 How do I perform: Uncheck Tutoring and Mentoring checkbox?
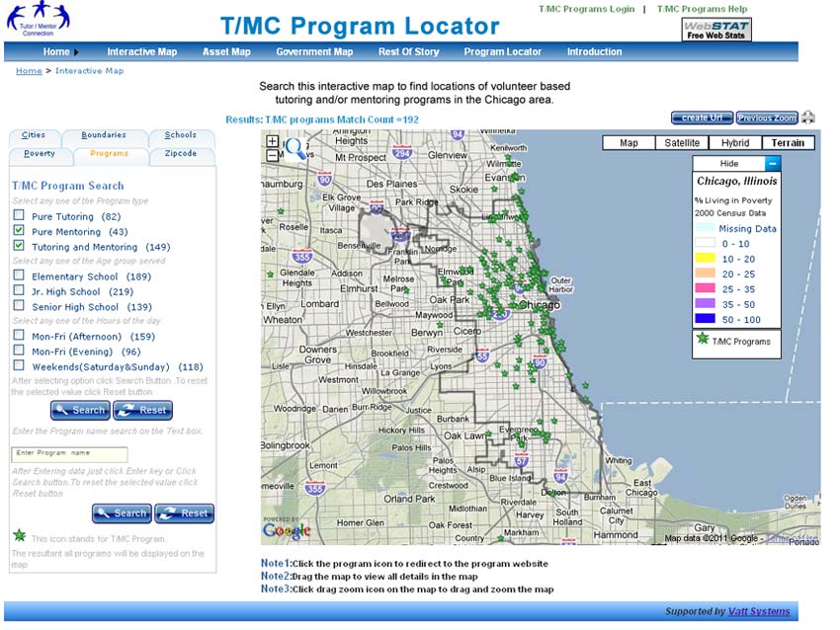pos(19,245)
